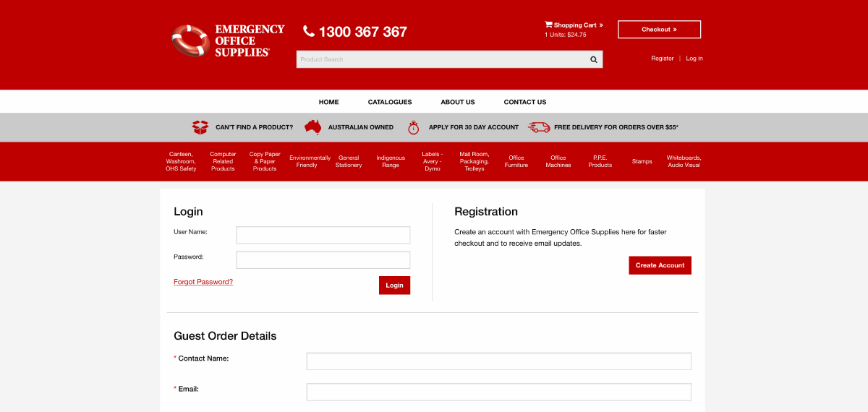Click the shopping cart icon
This screenshot has height=412, width=868.
click(548, 25)
